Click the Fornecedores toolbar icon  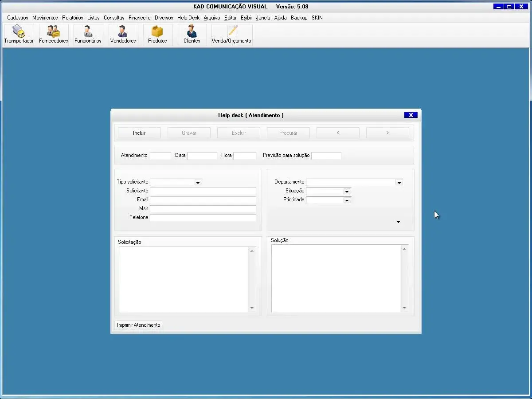tap(53, 35)
